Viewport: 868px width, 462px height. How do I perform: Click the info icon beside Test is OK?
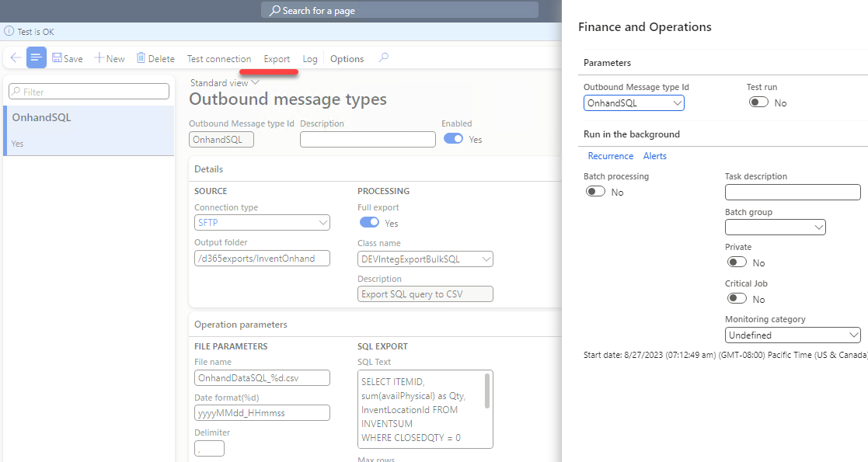[9, 31]
